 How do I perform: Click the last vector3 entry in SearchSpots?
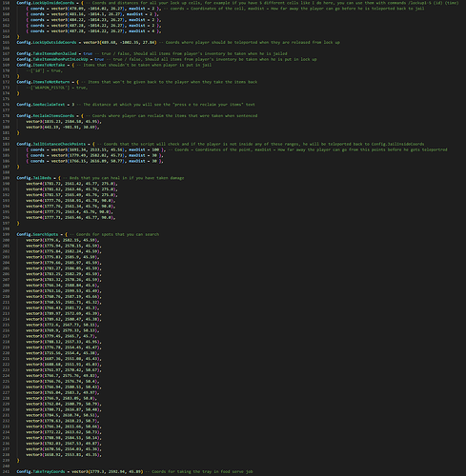[64, 455]
